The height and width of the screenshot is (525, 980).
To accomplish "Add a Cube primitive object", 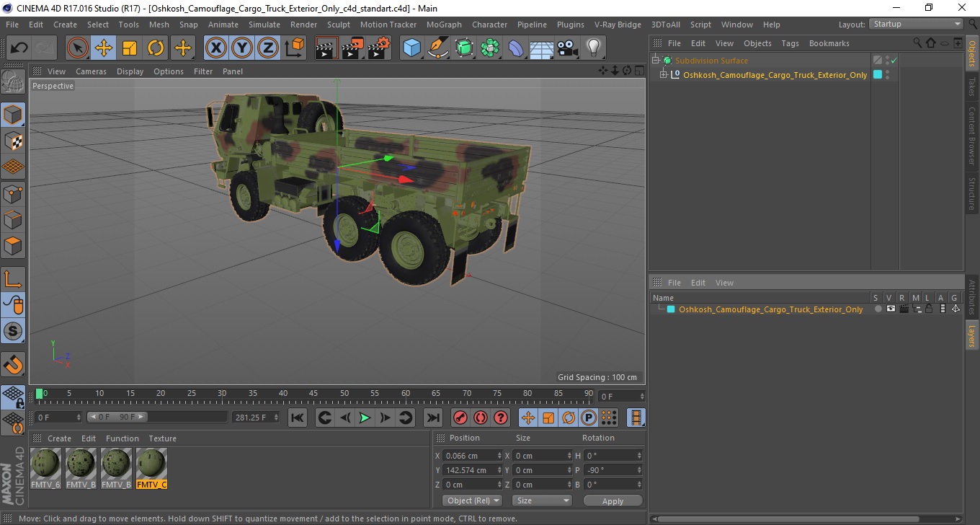I will pyautogui.click(x=411, y=48).
